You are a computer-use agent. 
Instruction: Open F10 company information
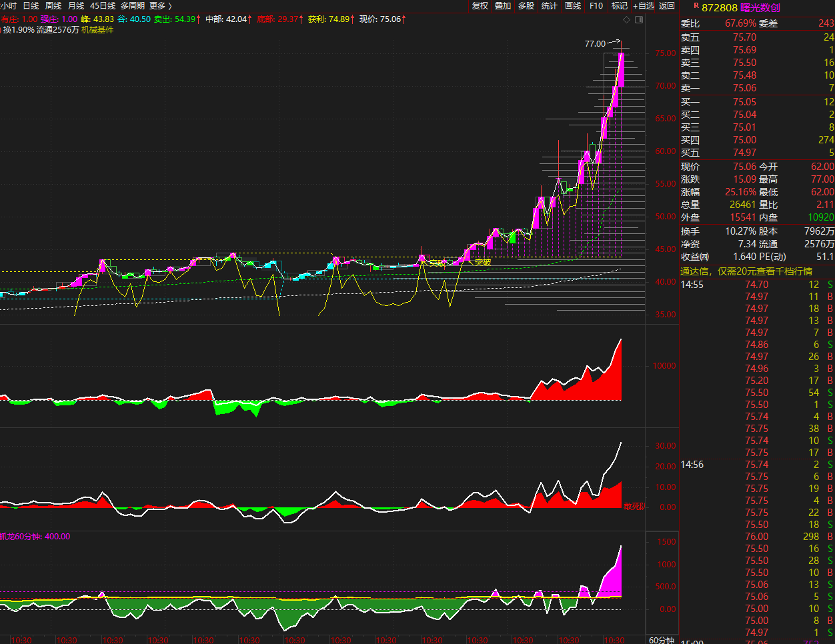pyautogui.click(x=596, y=6)
